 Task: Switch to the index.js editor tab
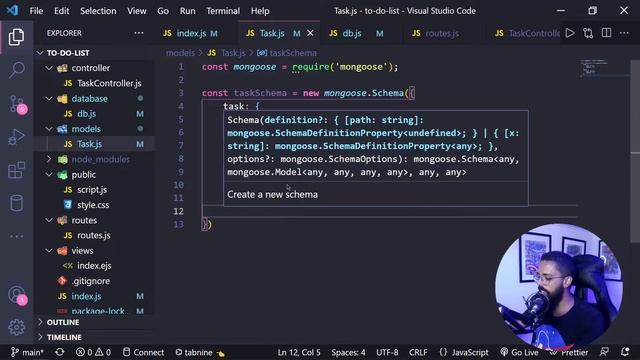pos(190,33)
